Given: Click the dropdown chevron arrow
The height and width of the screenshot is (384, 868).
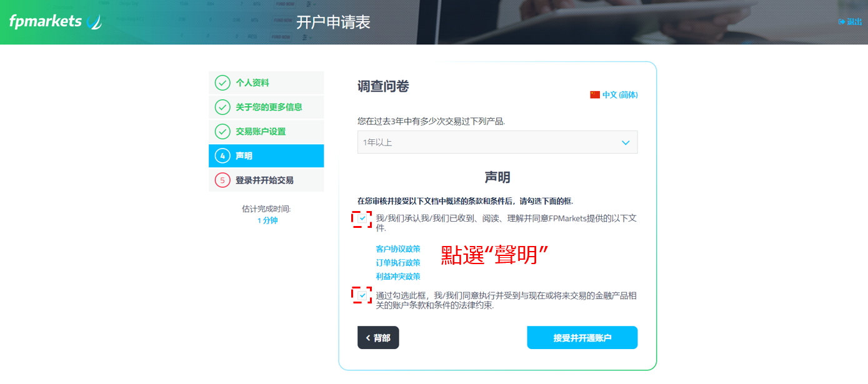Looking at the screenshot, I should [626, 142].
